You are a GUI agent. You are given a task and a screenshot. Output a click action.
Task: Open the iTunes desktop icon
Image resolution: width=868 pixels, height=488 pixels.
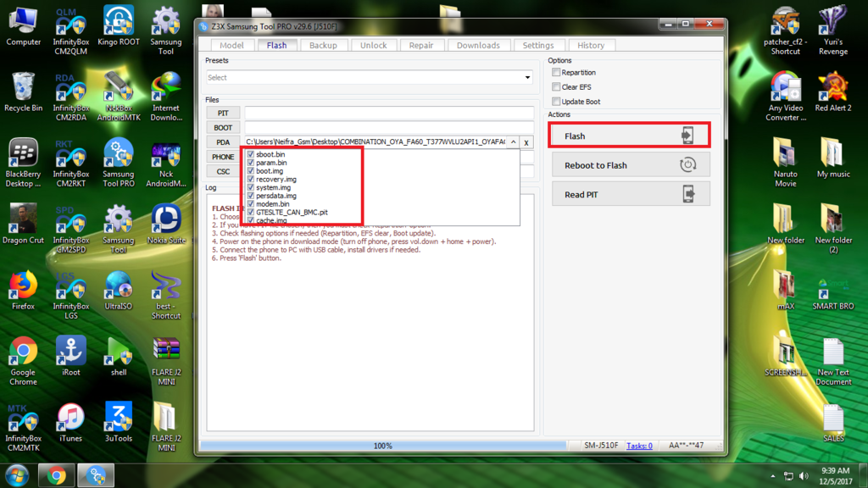click(71, 422)
